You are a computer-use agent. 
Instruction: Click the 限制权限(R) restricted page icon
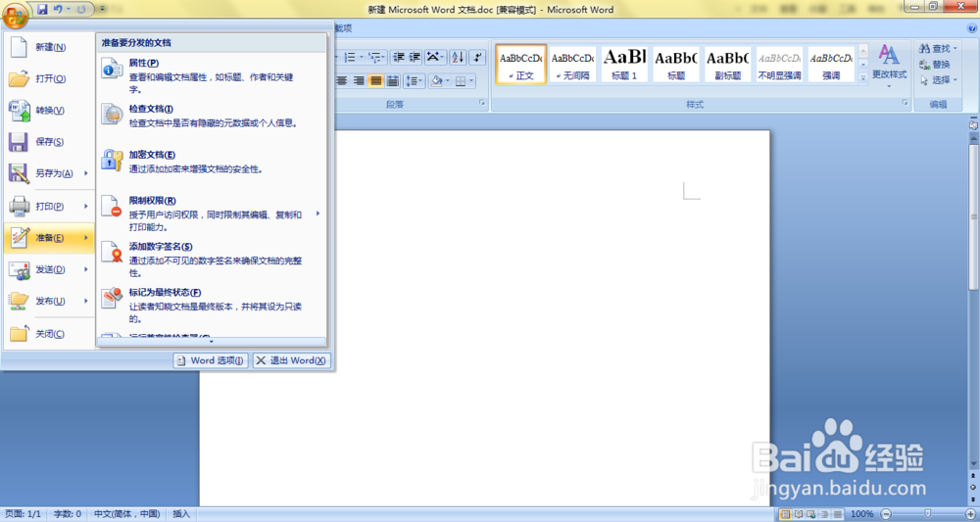[x=112, y=206]
